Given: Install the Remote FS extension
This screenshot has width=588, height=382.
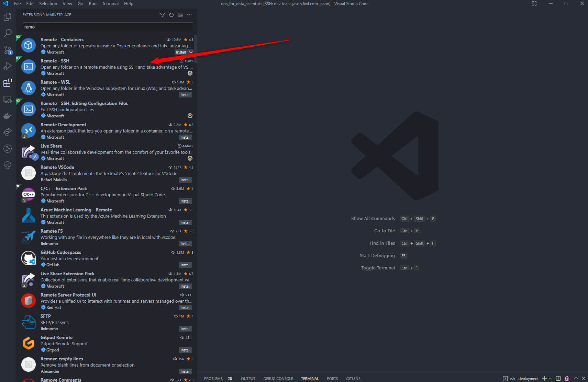Looking at the screenshot, I should tap(186, 244).
